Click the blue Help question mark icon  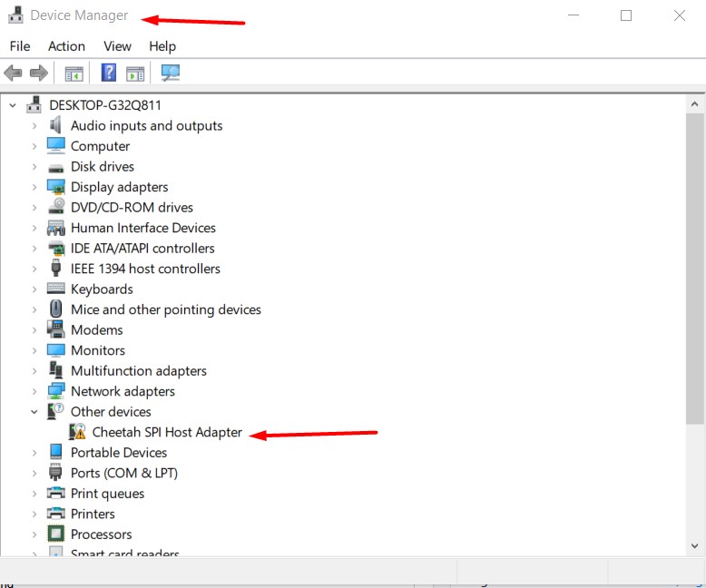(109, 73)
